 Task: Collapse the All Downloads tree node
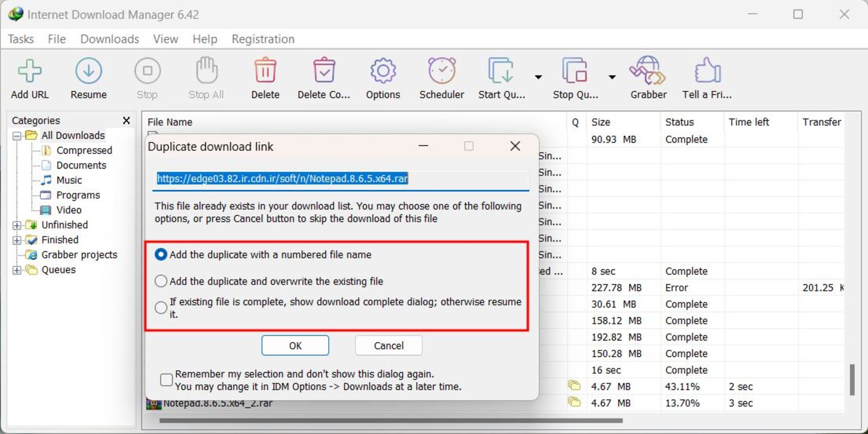click(x=17, y=135)
